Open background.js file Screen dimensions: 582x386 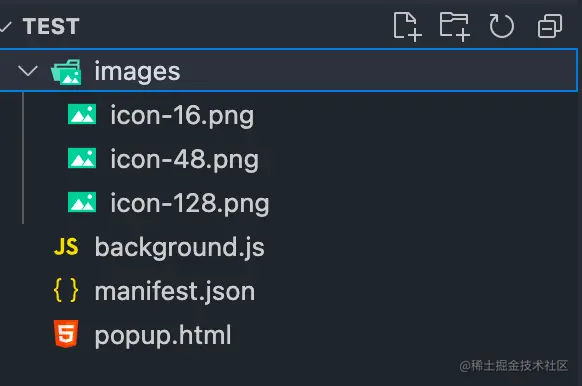tap(179, 247)
